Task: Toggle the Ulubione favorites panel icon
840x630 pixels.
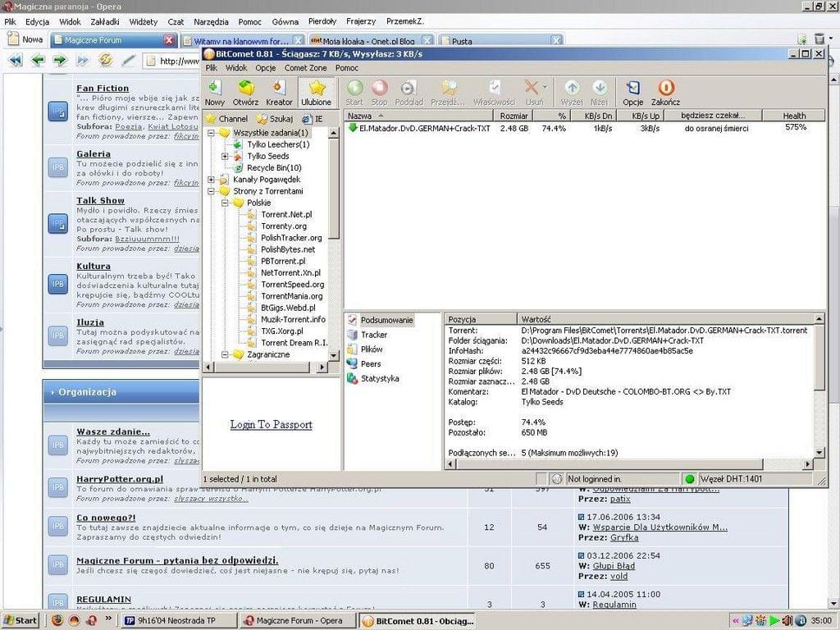Action: 316,92
